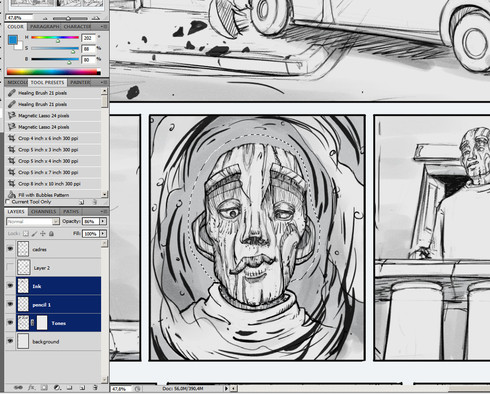This screenshot has width=490, height=394.
Task: Pick a color from the spectrum ramp
Action: [53, 72]
